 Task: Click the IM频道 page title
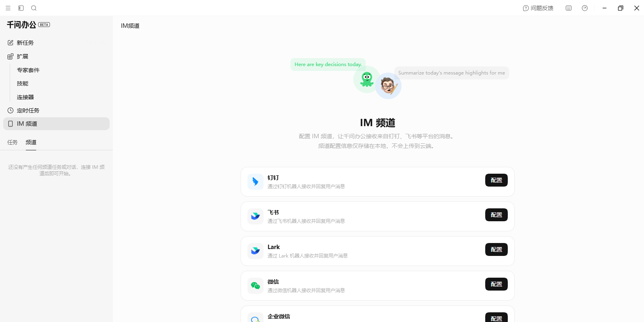pos(130,26)
